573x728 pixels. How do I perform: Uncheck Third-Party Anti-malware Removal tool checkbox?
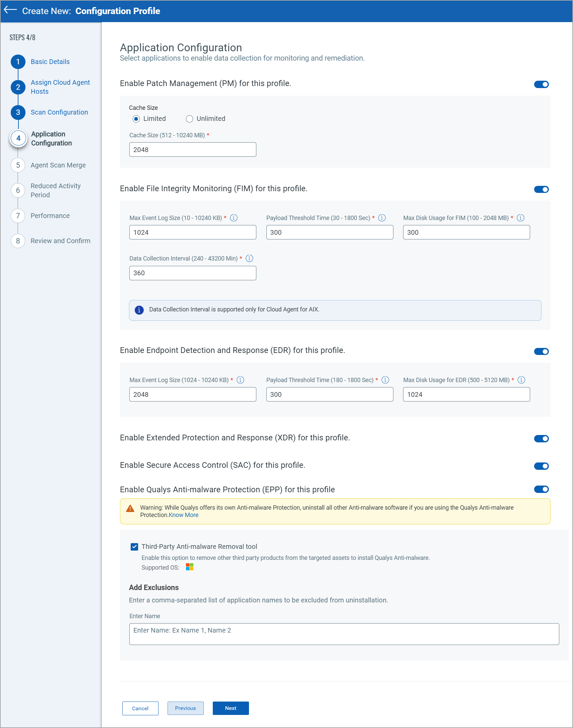(x=134, y=547)
